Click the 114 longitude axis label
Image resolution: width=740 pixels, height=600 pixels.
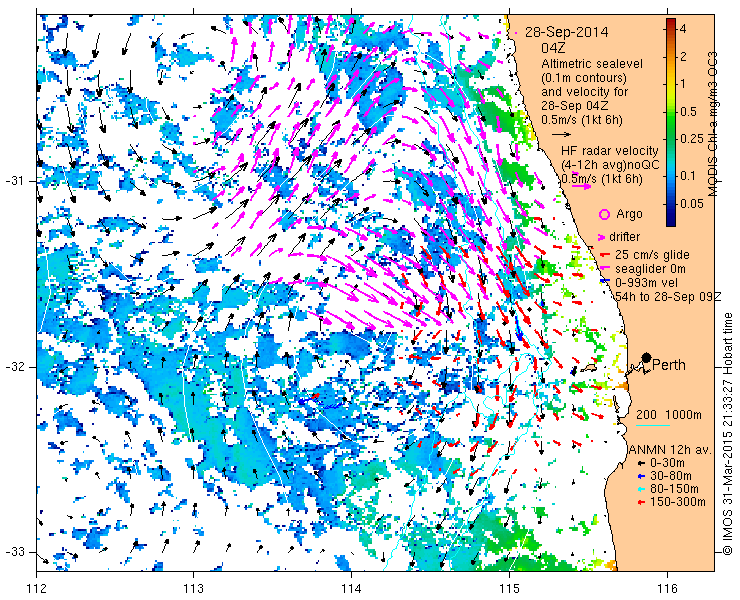pyautogui.click(x=352, y=589)
